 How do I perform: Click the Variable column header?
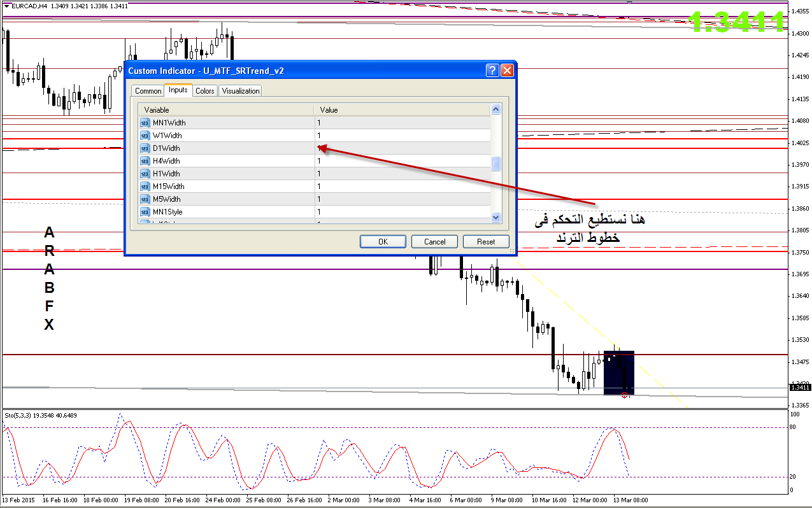point(227,109)
